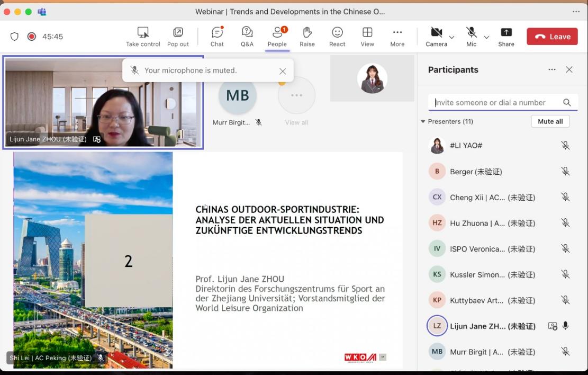The width and height of the screenshot is (588, 375).
Task: Raise your hand in meeting
Action: 307,37
